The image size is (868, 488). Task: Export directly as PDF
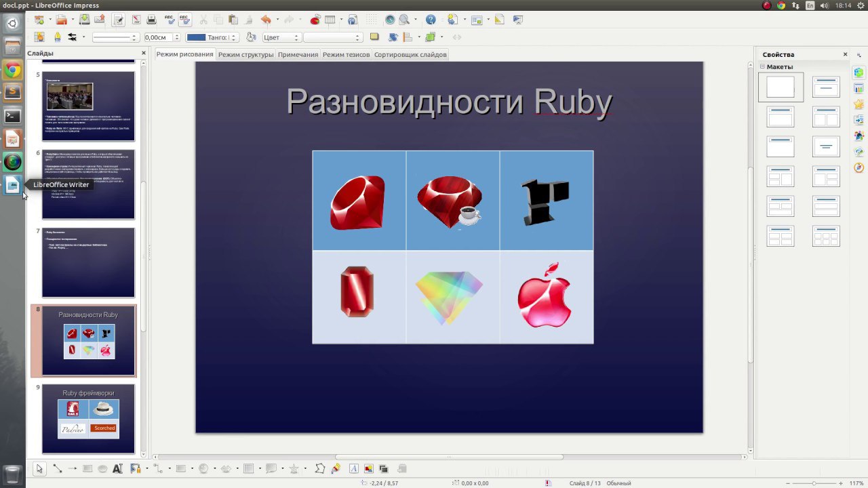pyautogui.click(x=137, y=20)
